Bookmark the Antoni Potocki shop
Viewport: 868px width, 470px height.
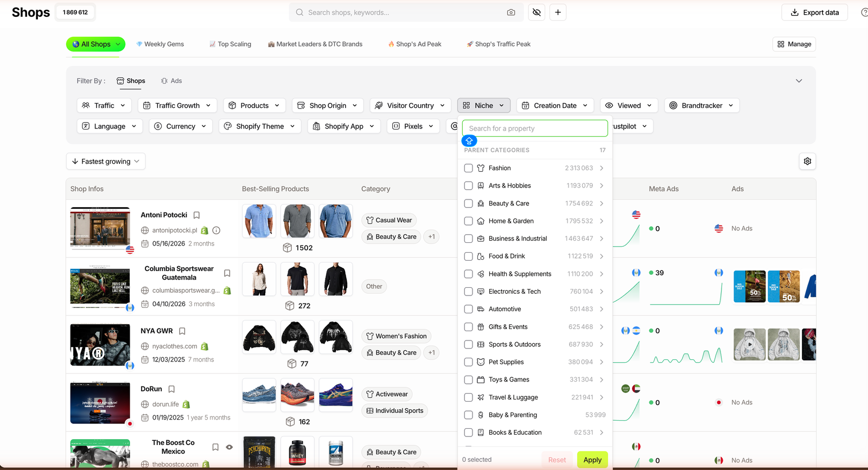(197, 215)
